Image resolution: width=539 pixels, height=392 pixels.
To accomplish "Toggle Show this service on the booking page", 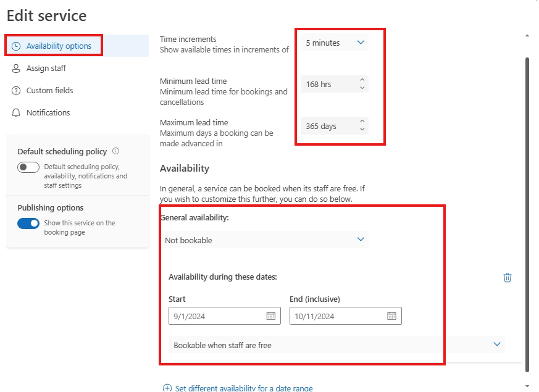I will (28, 223).
